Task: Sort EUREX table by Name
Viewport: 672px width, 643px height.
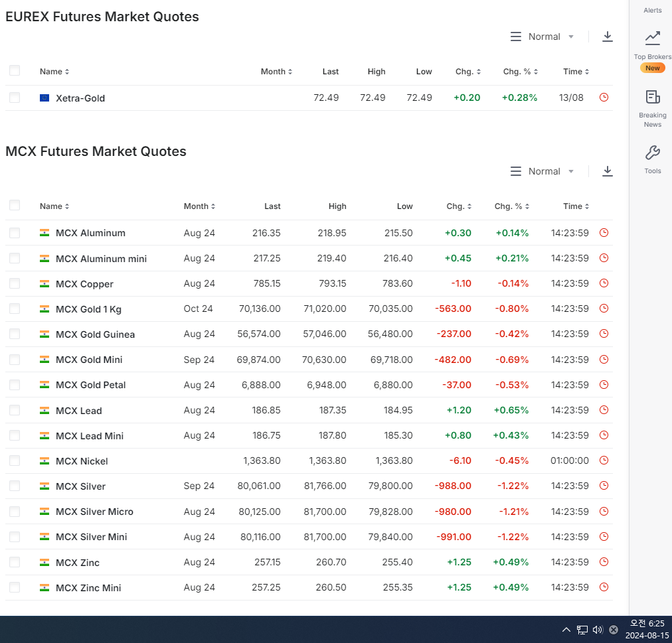Action: 54,72
